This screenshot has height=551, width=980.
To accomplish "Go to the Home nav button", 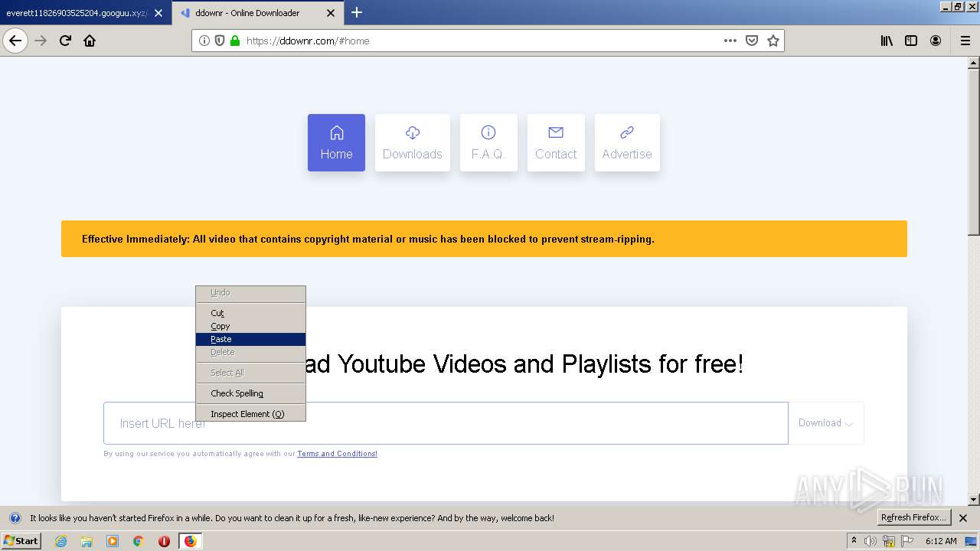I will [x=336, y=143].
